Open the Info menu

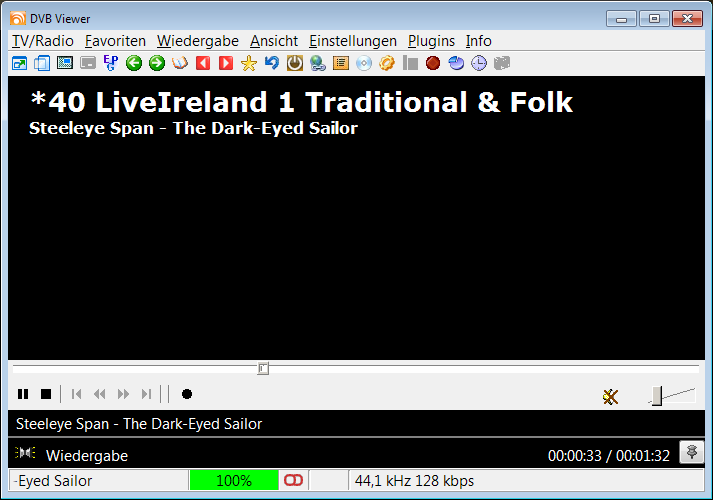[478, 41]
